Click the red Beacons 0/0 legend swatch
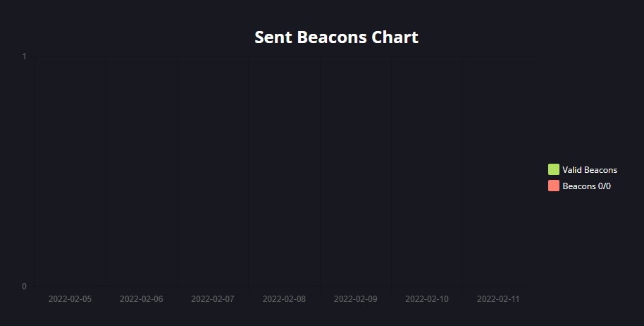 point(554,186)
